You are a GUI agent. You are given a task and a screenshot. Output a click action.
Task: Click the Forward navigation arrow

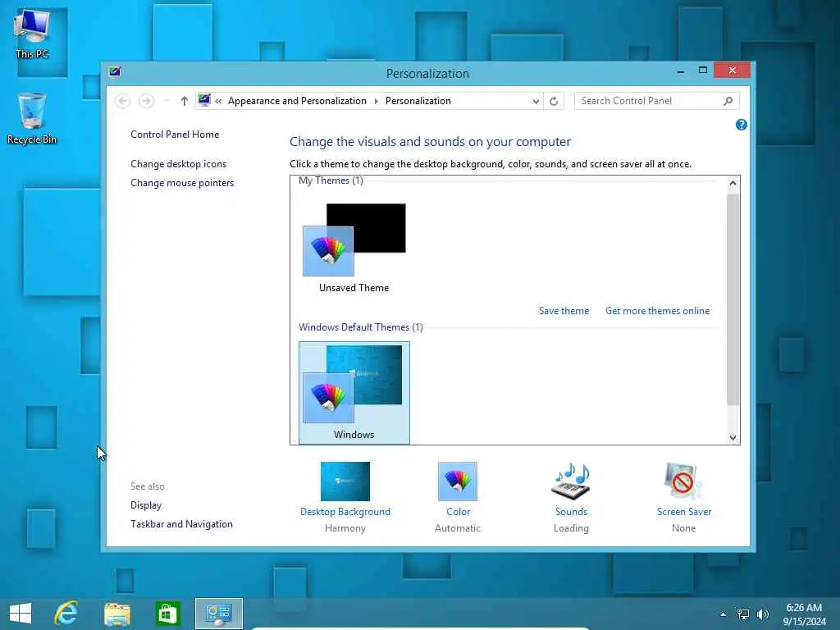coord(146,101)
